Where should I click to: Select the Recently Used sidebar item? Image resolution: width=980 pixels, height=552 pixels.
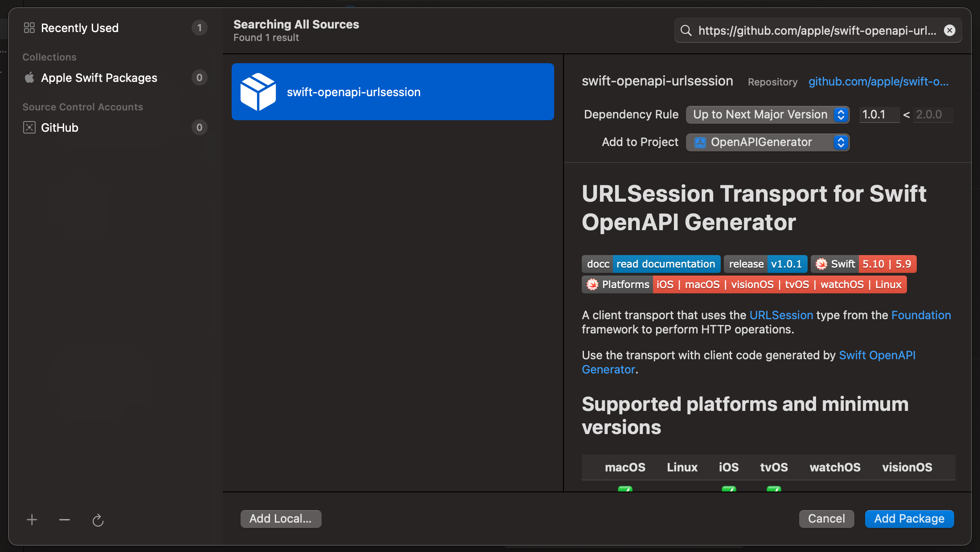(x=80, y=28)
